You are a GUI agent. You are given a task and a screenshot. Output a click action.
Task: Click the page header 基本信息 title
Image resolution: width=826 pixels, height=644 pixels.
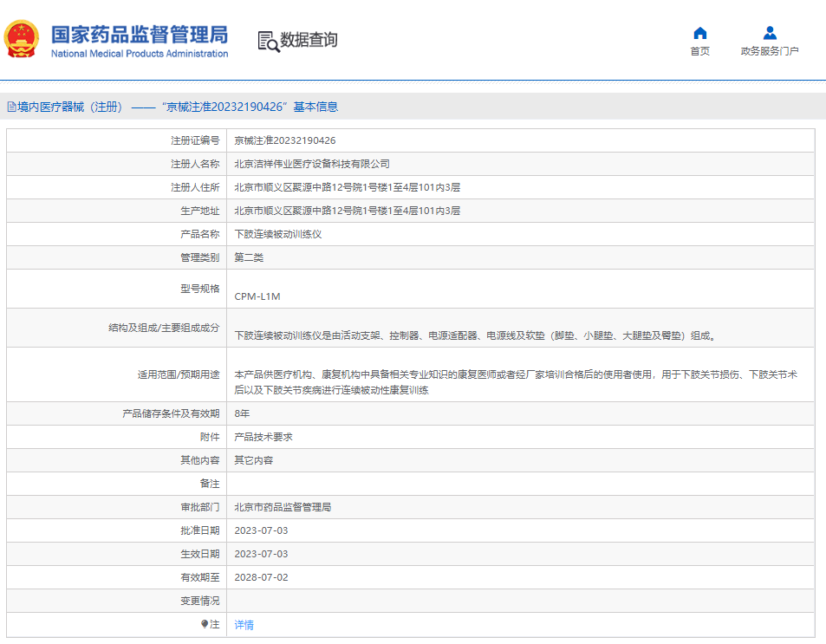(315, 107)
